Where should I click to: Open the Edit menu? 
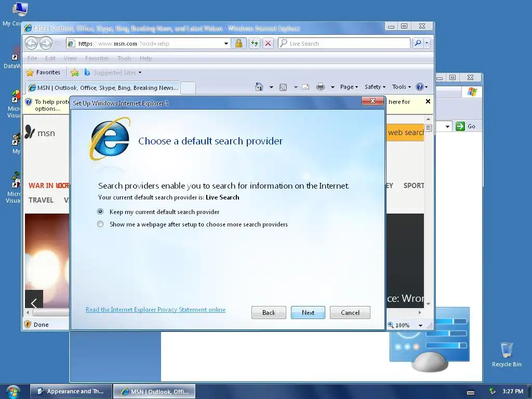[50, 58]
